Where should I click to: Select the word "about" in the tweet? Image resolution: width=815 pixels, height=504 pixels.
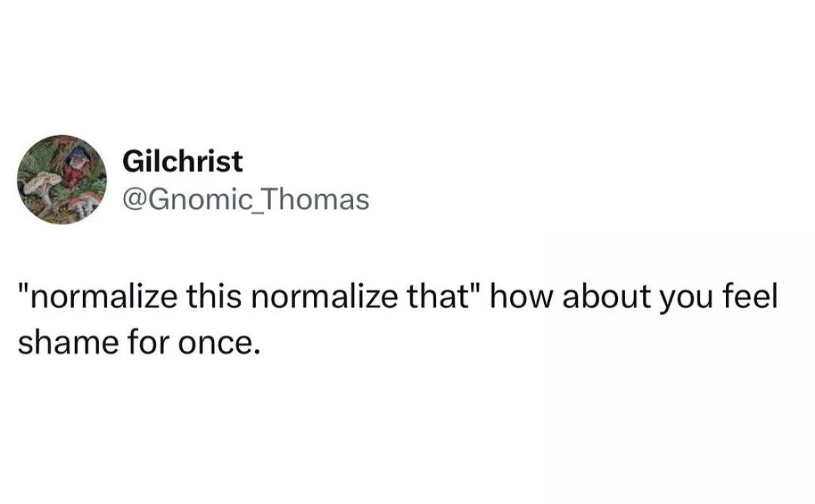coord(607,297)
